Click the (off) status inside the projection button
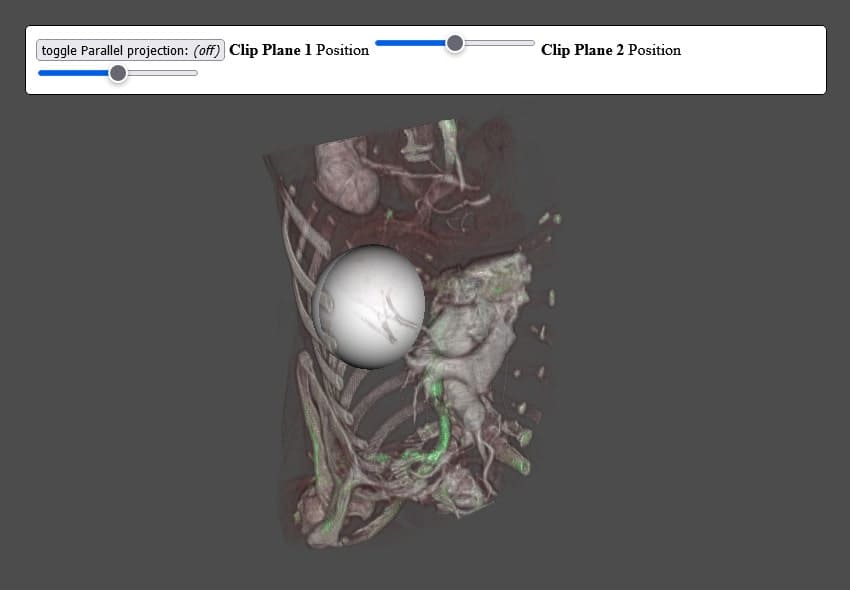Image resolution: width=850 pixels, height=590 pixels. pos(207,50)
